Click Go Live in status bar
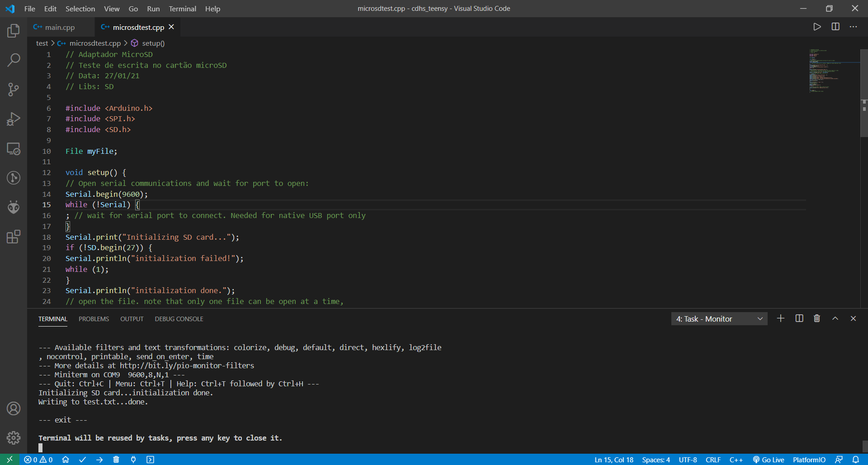 [769, 460]
